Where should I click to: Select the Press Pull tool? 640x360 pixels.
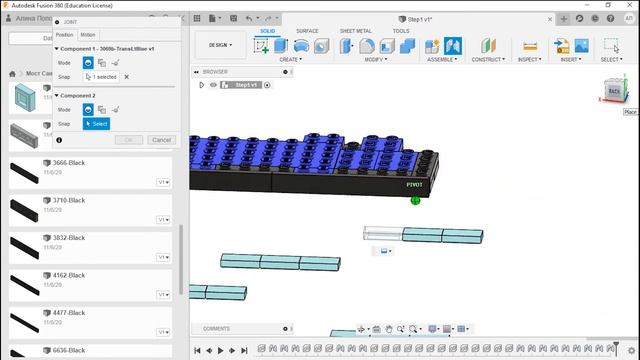click(346, 45)
